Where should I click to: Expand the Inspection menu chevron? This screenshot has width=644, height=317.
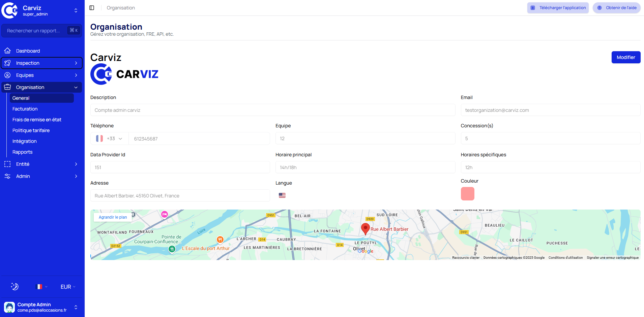tap(76, 63)
